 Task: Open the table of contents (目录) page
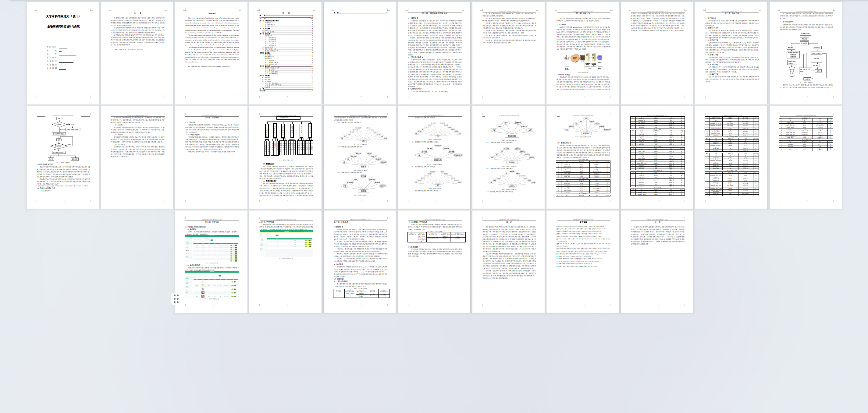[x=285, y=53]
